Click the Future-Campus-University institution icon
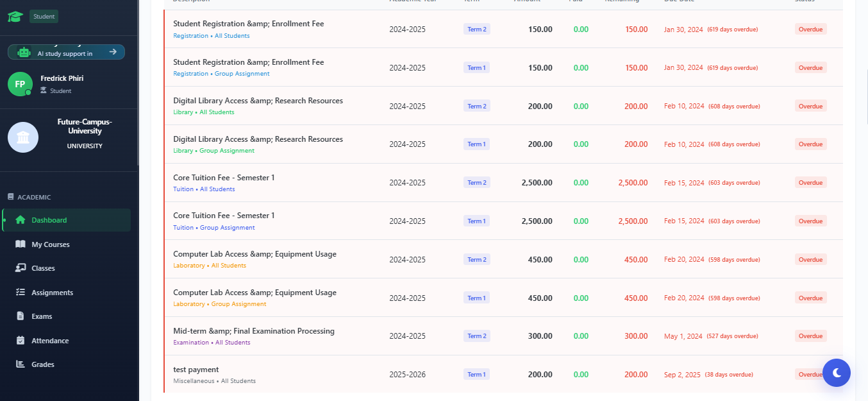Image resolution: width=868 pixels, height=401 pixels. tap(23, 137)
